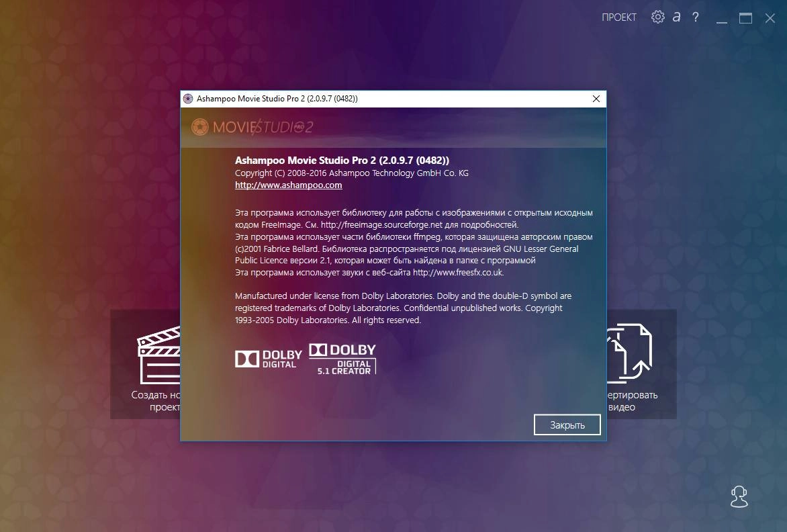Click the line mentioning Fabrice Bellard
787x532 pixels.
click(x=406, y=249)
